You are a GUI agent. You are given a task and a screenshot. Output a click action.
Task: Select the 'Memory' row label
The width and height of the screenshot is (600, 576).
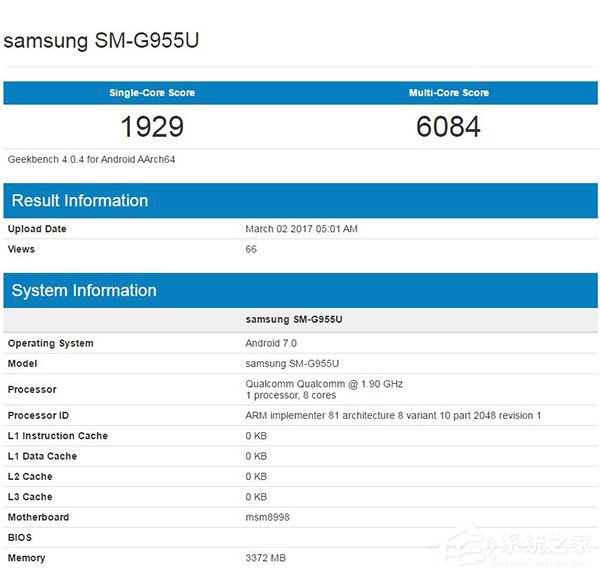point(26,558)
